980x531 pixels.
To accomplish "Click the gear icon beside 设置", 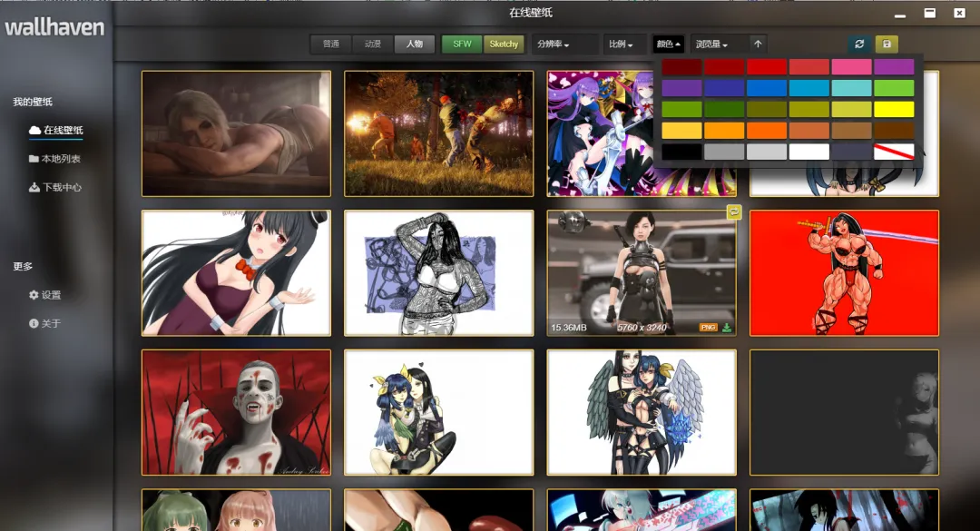I will point(34,295).
